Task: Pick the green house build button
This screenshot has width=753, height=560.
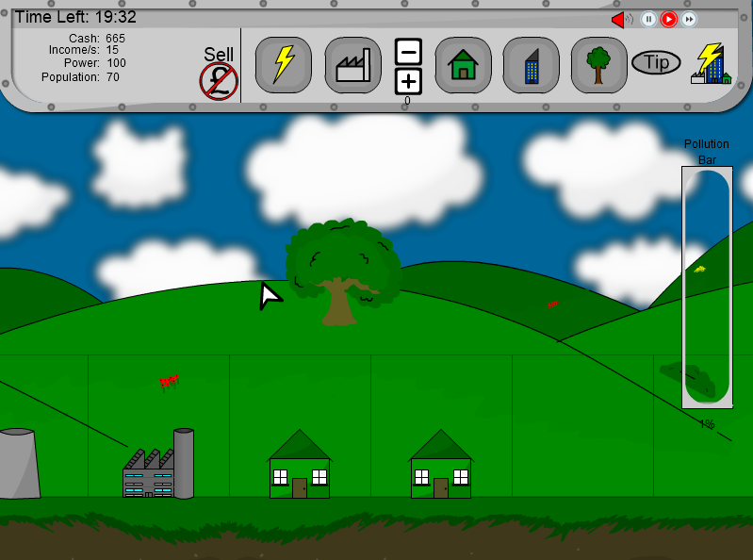Action: (x=463, y=65)
